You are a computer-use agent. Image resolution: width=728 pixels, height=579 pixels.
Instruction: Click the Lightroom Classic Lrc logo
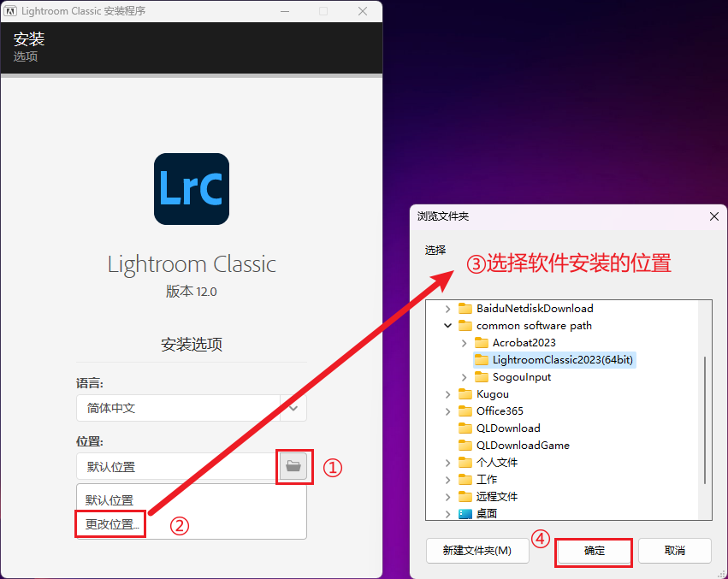coord(192,189)
